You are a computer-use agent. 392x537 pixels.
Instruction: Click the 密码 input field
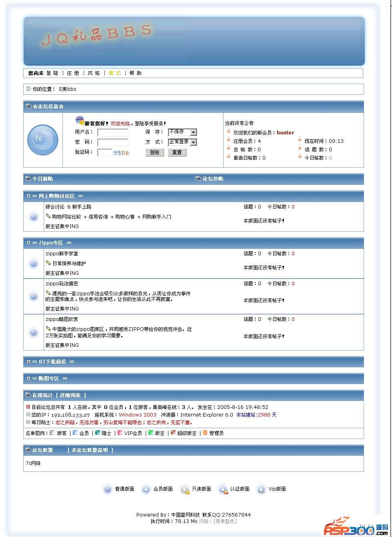[x=113, y=142]
